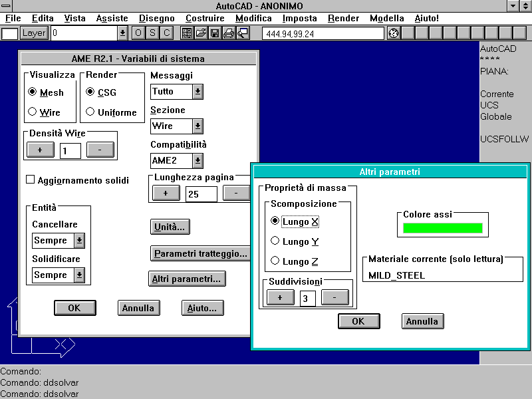Decrease Lunghezza pagina with the minus button
The width and height of the screenshot is (532, 399).
(x=236, y=194)
